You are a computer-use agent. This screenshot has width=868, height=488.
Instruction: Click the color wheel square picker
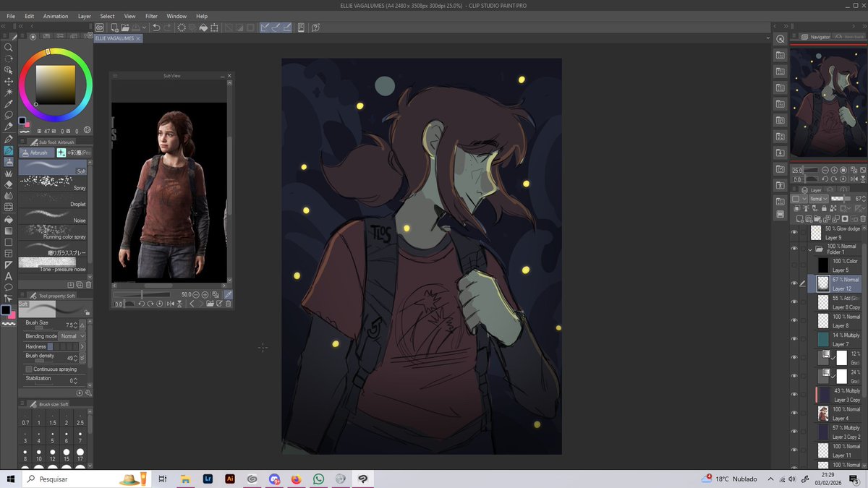56,85
